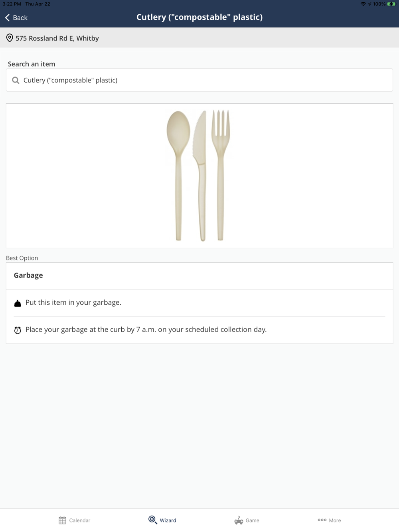Select the Wizard search icon

tap(152, 520)
